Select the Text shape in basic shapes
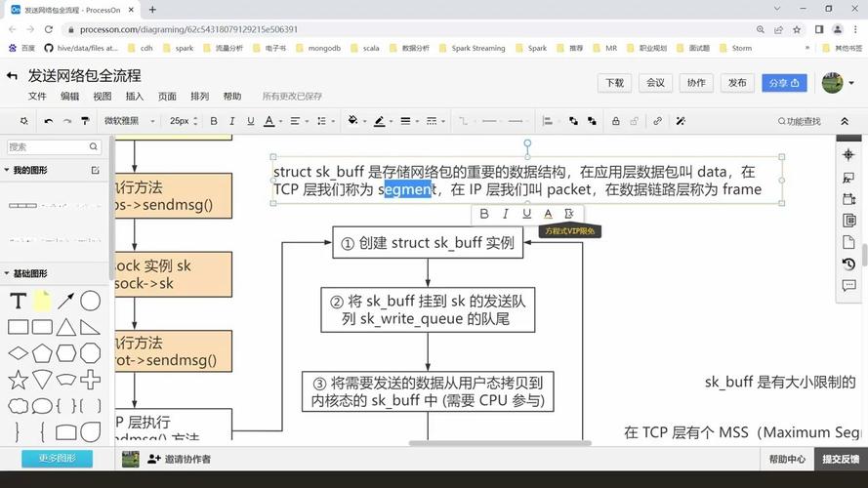The width and height of the screenshot is (868, 488). [18, 301]
